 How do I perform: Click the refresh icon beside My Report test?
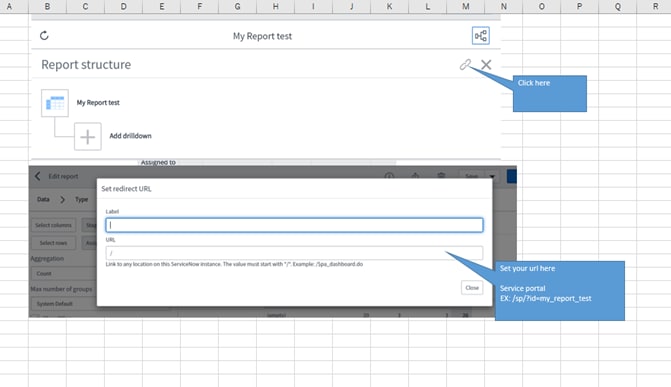coord(44,36)
